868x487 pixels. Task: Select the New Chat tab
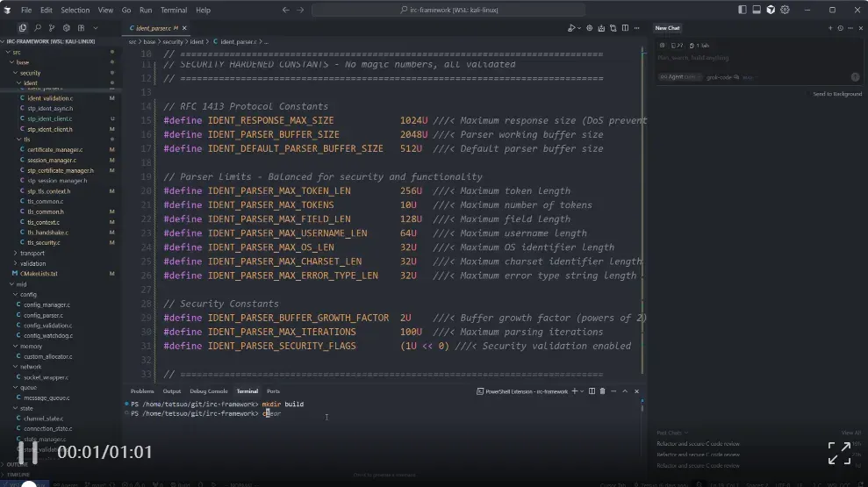(667, 28)
